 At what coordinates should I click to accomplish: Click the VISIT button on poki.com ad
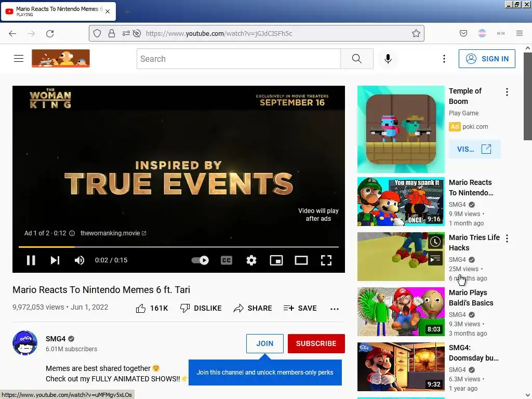click(475, 149)
